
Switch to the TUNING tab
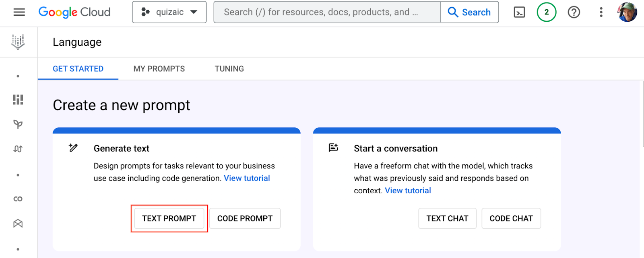click(x=229, y=69)
